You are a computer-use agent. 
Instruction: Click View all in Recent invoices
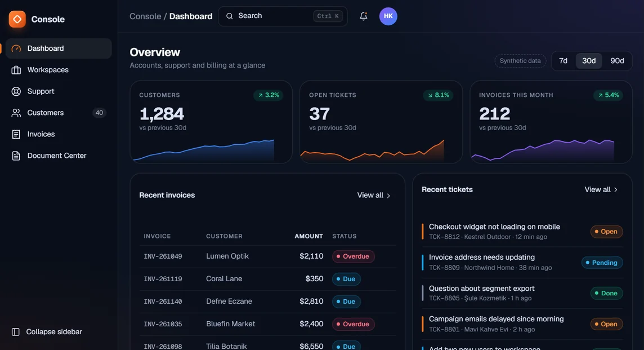coord(374,196)
